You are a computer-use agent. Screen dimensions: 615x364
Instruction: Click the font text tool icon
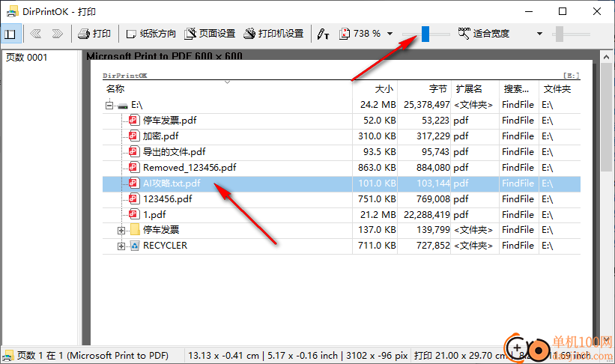(x=323, y=34)
